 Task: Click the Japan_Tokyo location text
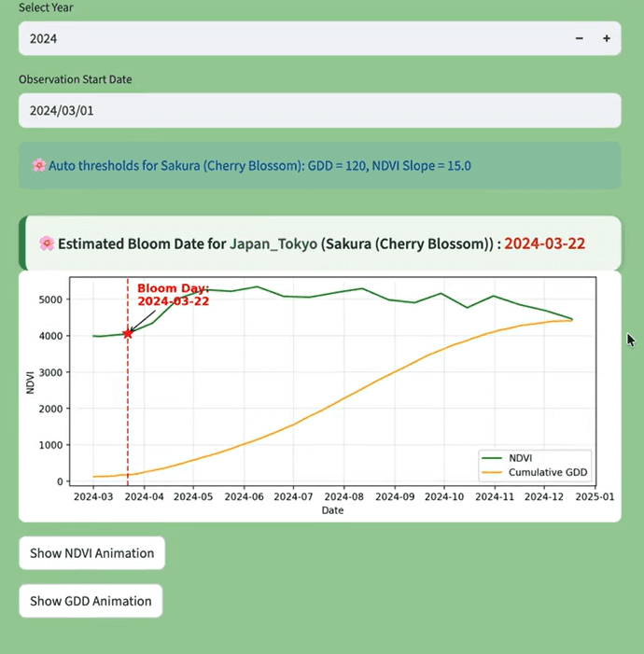coord(273,244)
